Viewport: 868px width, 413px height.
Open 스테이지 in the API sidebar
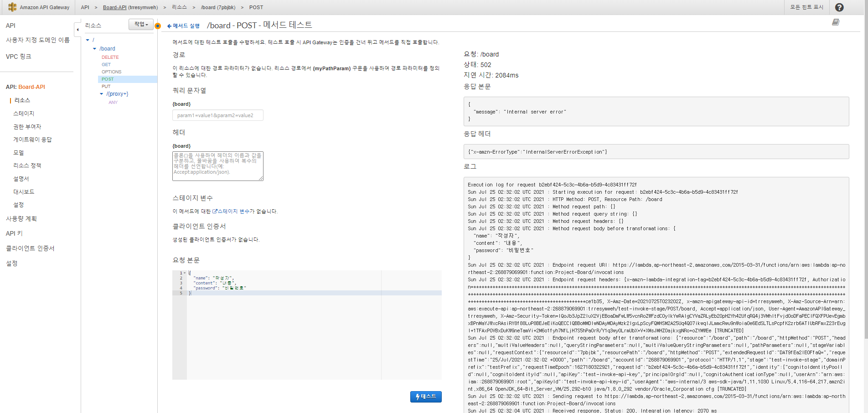point(24,114)
